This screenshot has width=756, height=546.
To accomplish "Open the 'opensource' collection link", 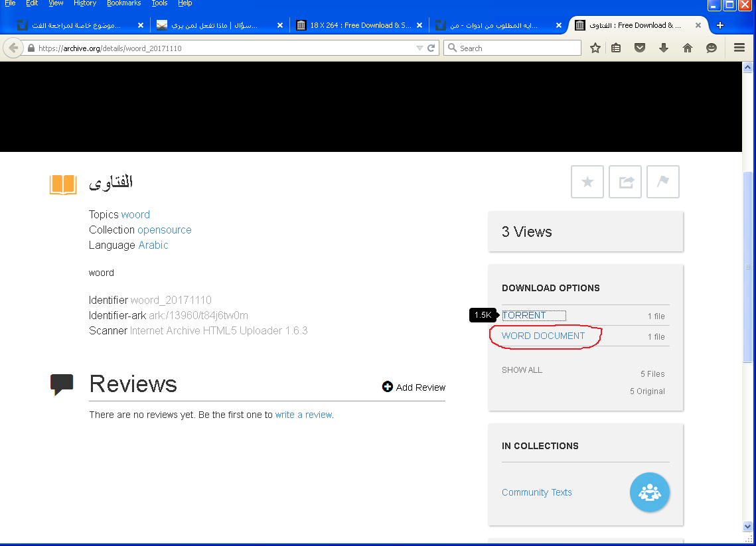I will pyautogui.click(x=165, y=230).
